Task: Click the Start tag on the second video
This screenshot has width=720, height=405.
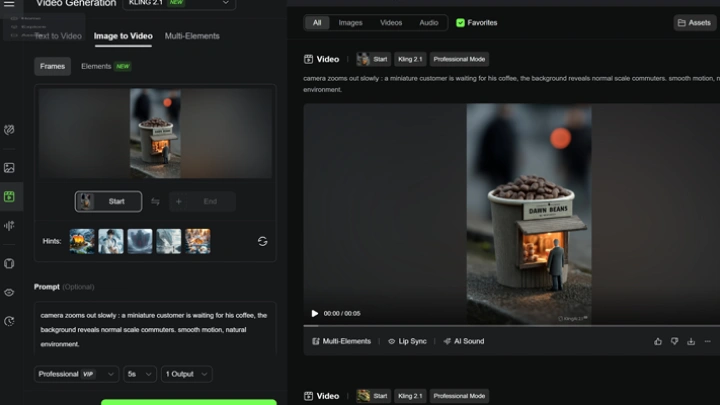Action: coord(373,396)
